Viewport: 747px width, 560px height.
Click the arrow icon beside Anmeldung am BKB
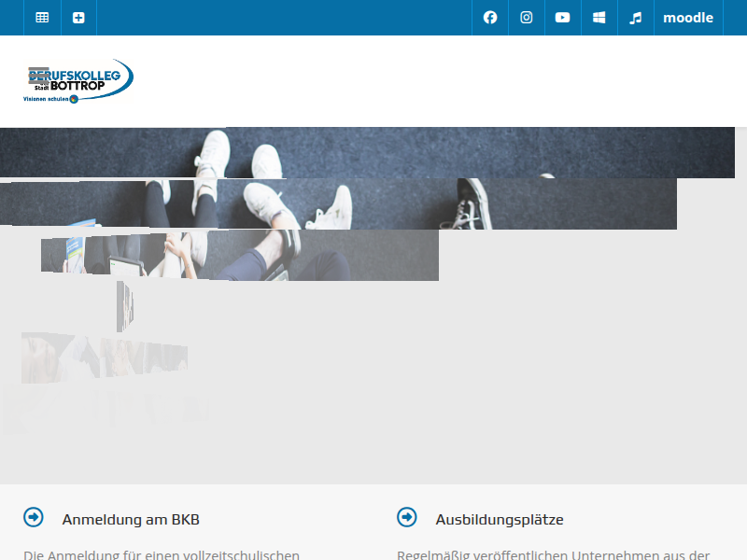[x=34, y=517]
